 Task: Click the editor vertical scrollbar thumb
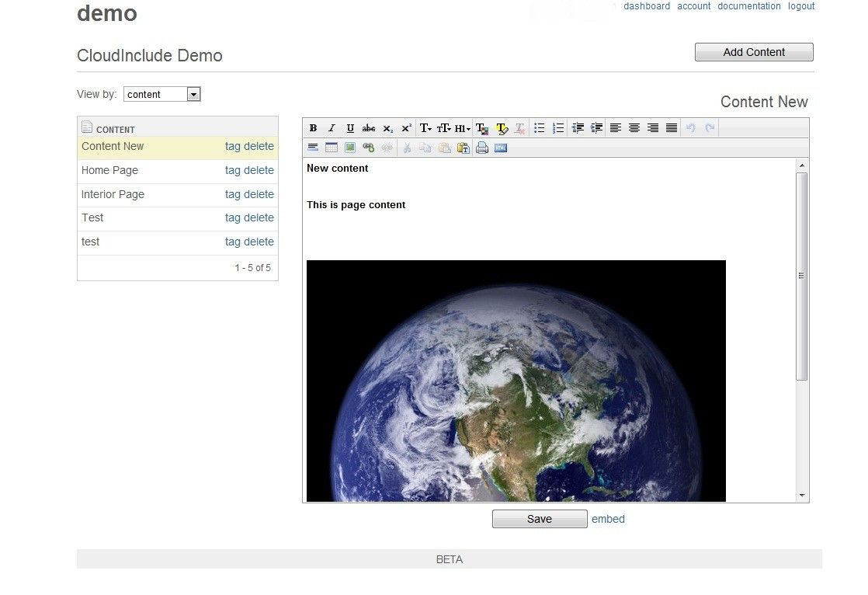point(801,276)
